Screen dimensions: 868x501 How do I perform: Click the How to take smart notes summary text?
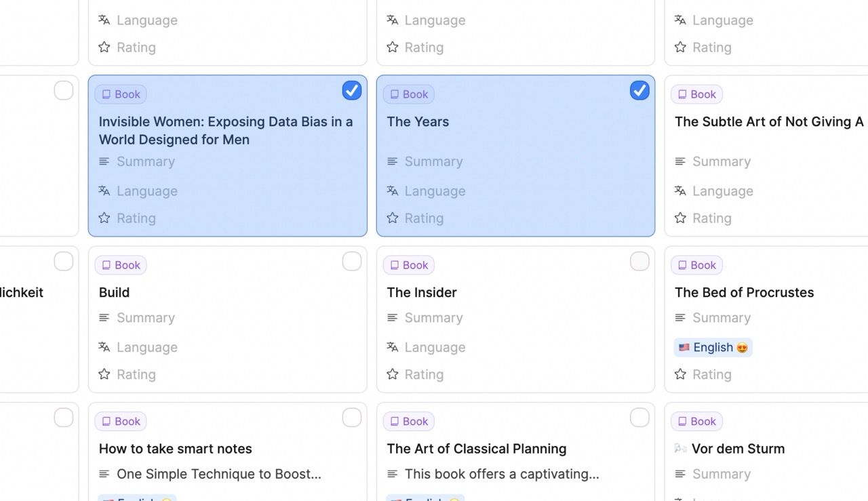tap(218, 474)
